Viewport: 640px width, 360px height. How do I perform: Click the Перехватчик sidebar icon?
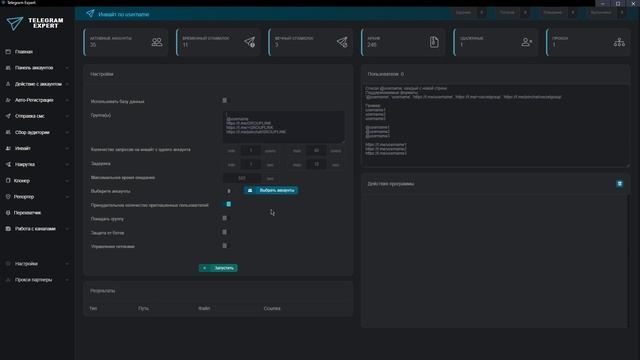pyautogui.click(x=8, y=213)
